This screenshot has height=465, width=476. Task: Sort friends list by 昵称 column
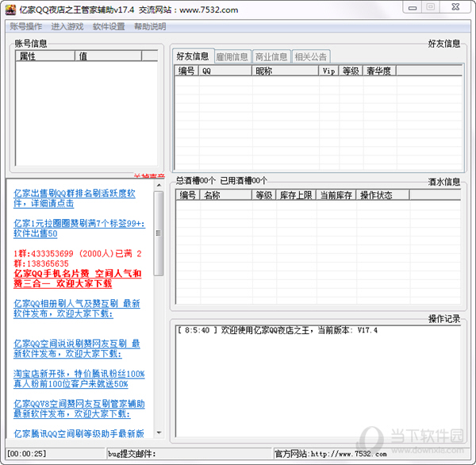285,71
